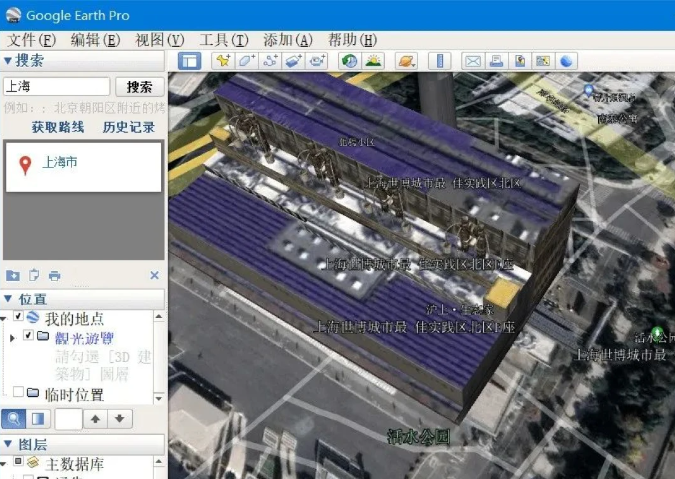Open the 工具(T) menu
The height and width of the screenshot is (479, 675).
coord(224,40)
